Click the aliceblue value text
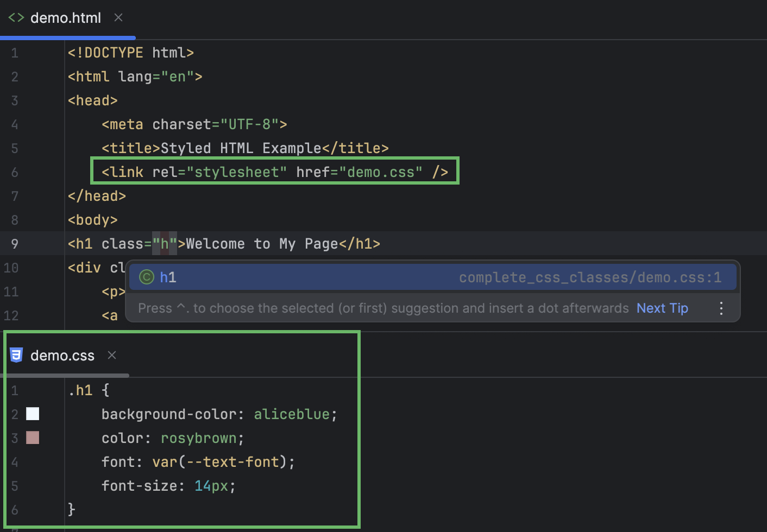 [292, 414]
